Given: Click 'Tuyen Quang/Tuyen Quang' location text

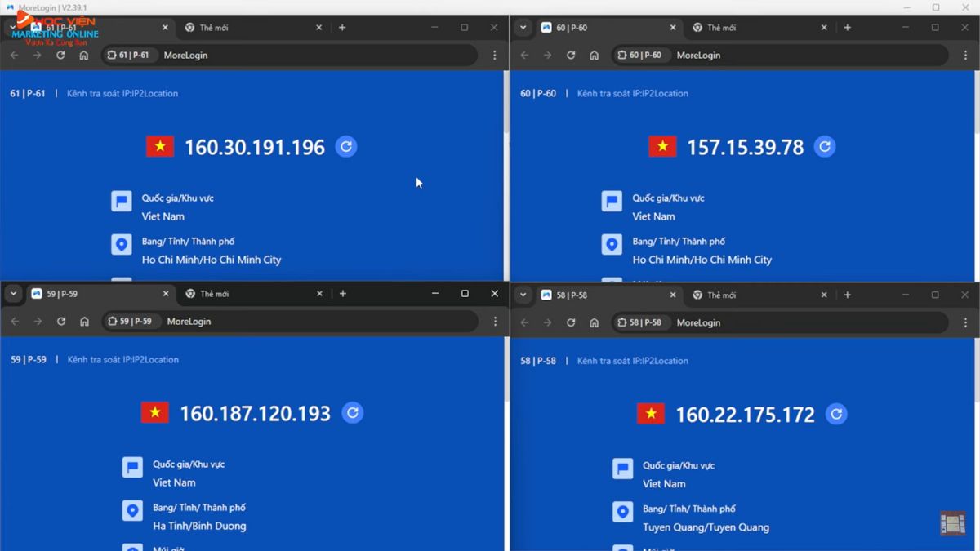Looking at the screenshot, I should [706, 527].
